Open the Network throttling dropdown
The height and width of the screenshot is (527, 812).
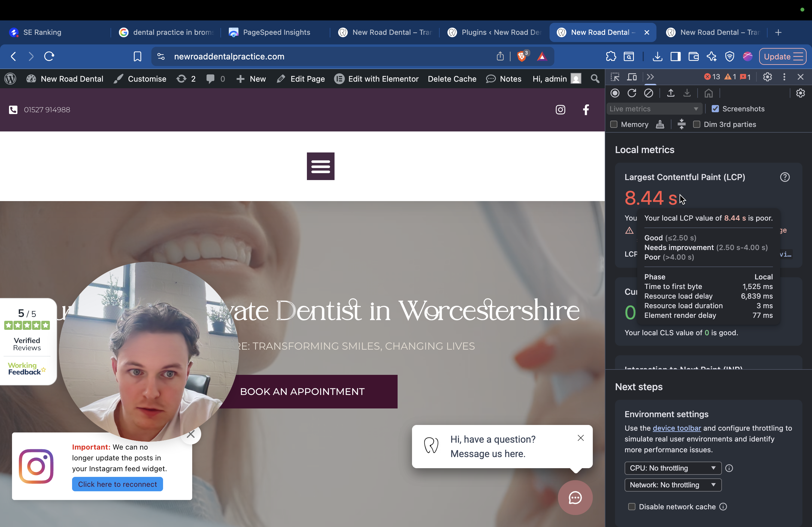672,485
